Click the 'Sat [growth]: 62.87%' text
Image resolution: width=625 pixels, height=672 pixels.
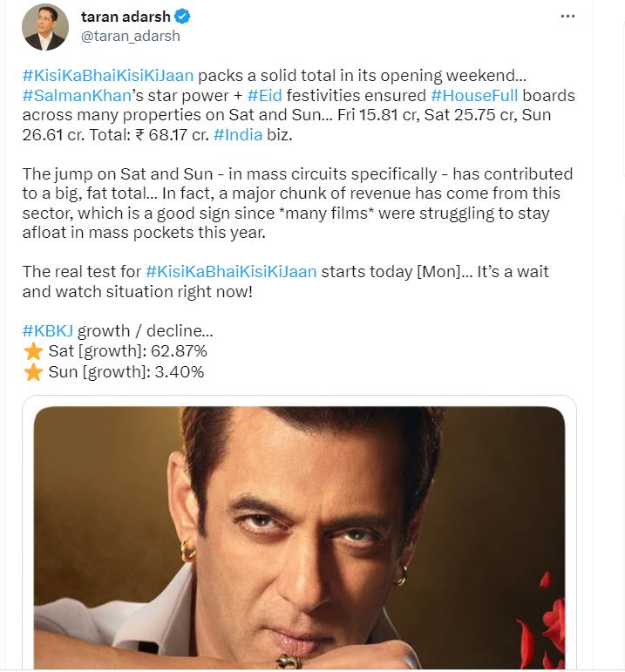(x=127, y=351)
